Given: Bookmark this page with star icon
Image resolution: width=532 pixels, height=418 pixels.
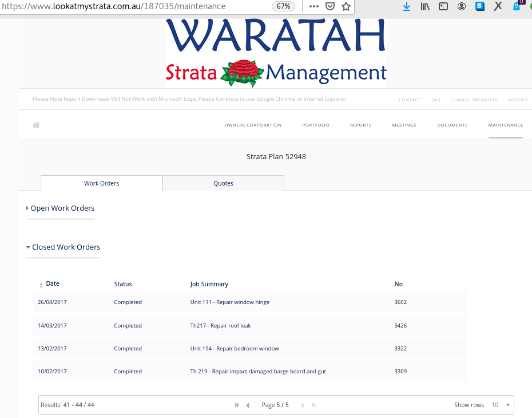Looking at the screenshot, I should click(346, 6).
